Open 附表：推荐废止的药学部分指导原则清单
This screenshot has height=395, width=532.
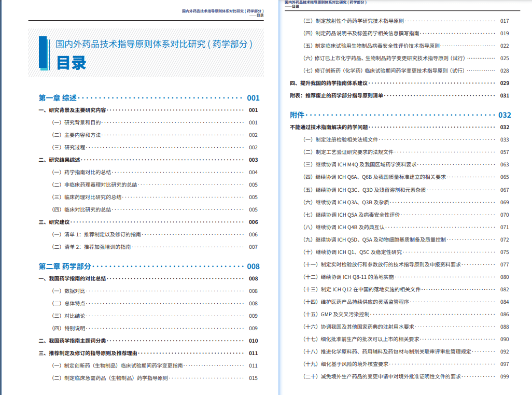click(399, 95)
